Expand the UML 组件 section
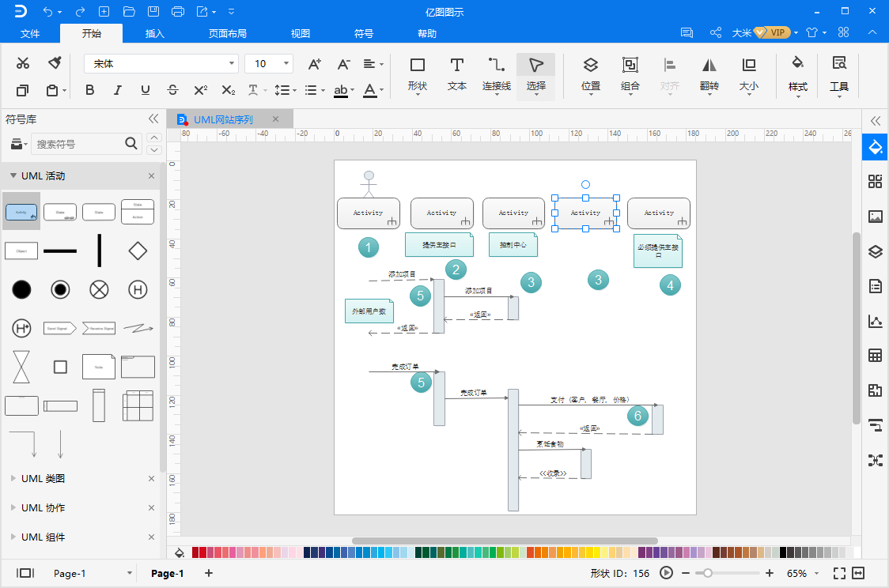Screen dimensions: 889x588 pyautogui.click(x=13, y=537)
